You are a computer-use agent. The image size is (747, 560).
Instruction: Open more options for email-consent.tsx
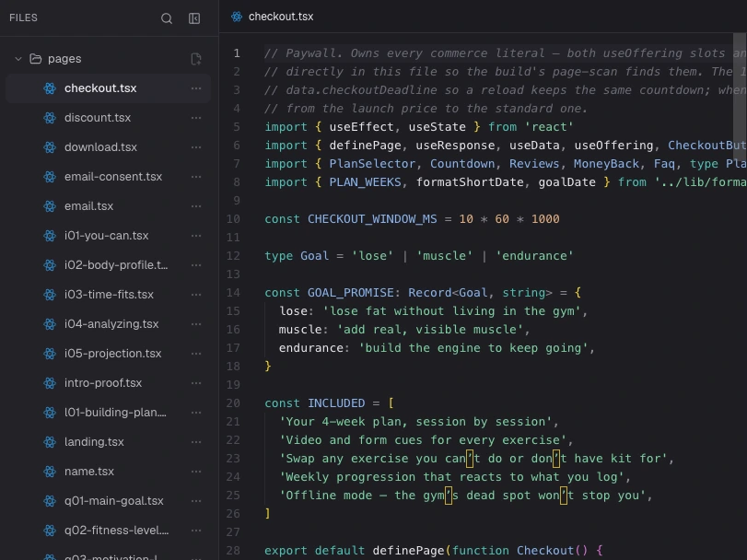pos(196,177)
